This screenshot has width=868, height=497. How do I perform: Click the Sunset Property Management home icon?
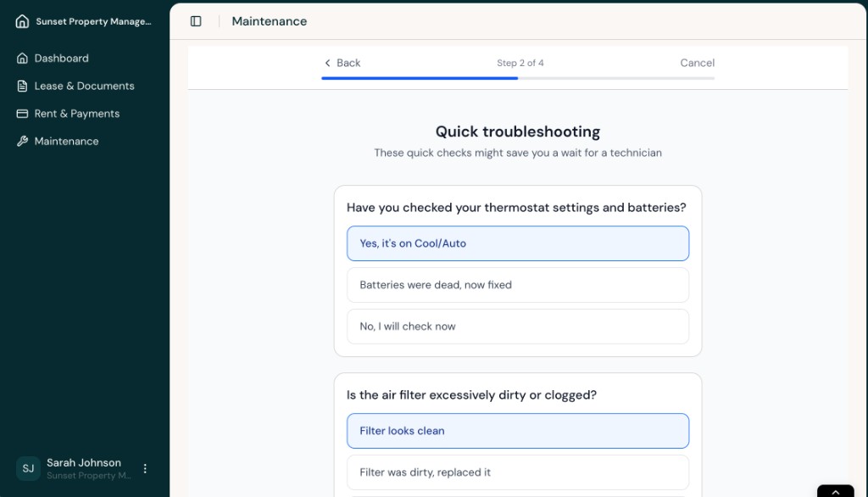point(21,20)
